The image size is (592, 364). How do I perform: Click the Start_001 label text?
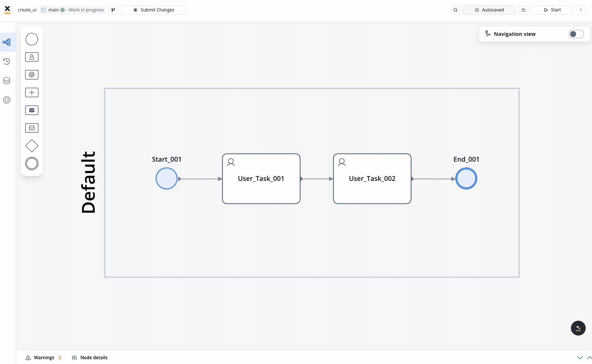(166, 159)
